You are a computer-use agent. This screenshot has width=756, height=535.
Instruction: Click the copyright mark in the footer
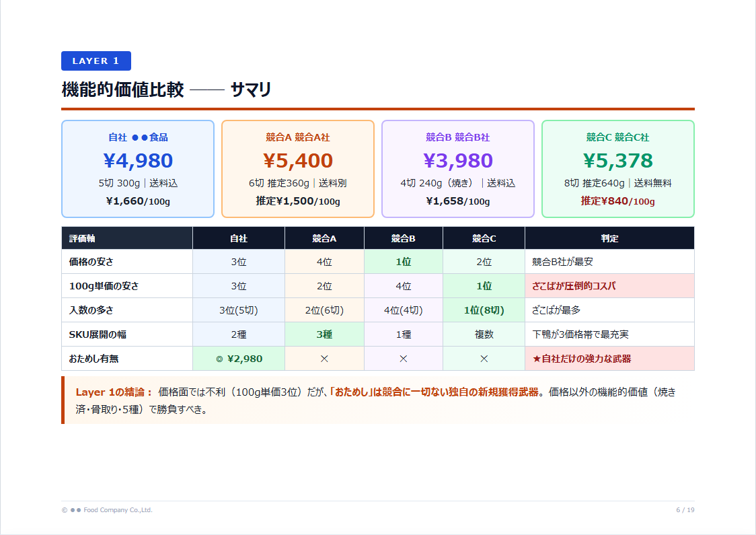click(64, 510)
